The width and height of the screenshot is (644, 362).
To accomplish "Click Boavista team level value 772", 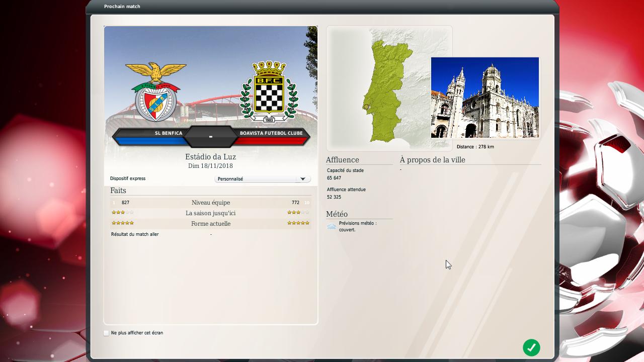I will coord(295,203).
